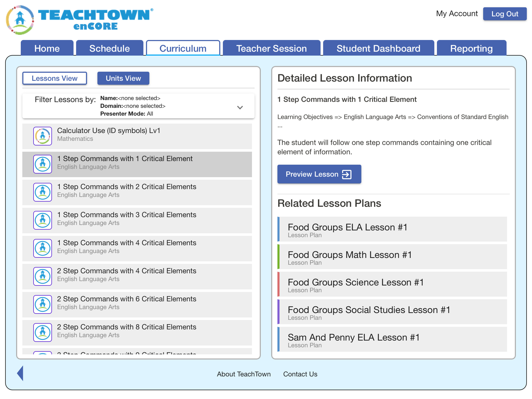Click the TeachTown enCORE logo
The height and width of the screenshot is (399, 532).
coord(80,20)
